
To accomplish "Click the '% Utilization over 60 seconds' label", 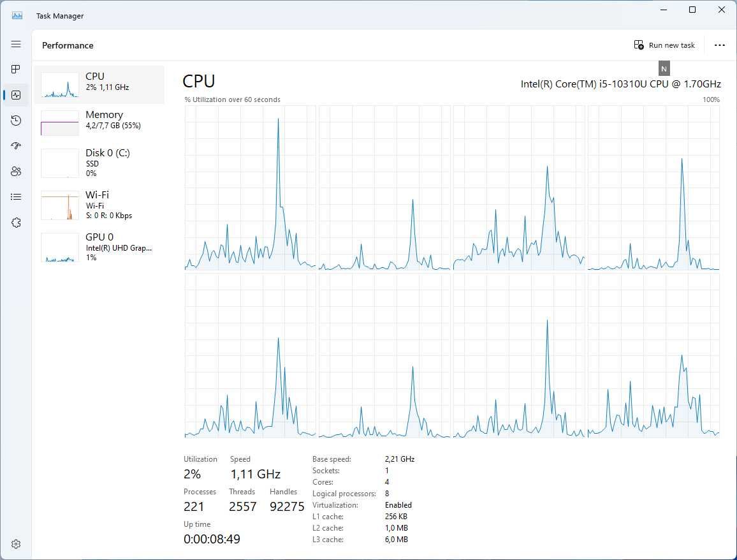I will click(x=232, y=99).
